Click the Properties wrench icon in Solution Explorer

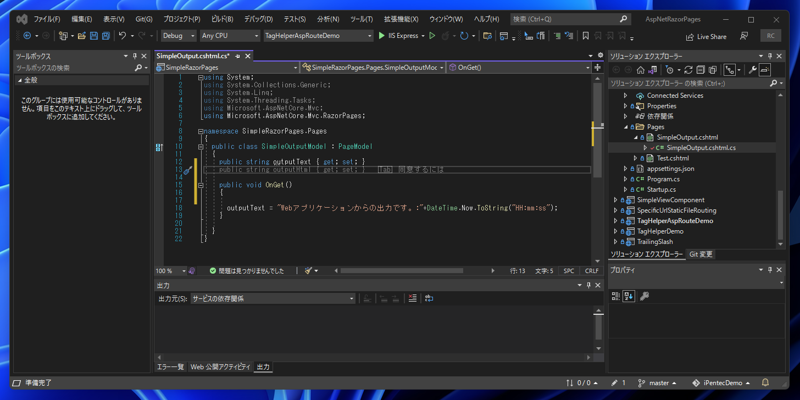click(x=752, y=70)
